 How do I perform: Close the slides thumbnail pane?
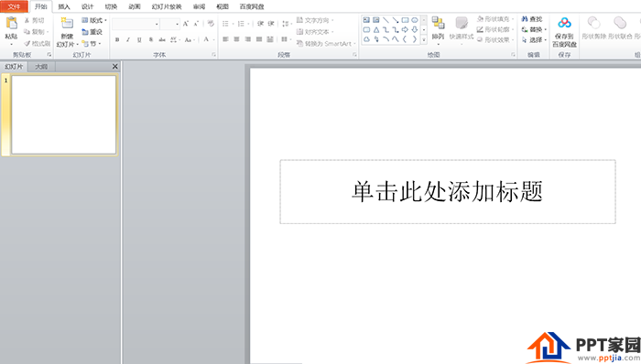[114, 66]
